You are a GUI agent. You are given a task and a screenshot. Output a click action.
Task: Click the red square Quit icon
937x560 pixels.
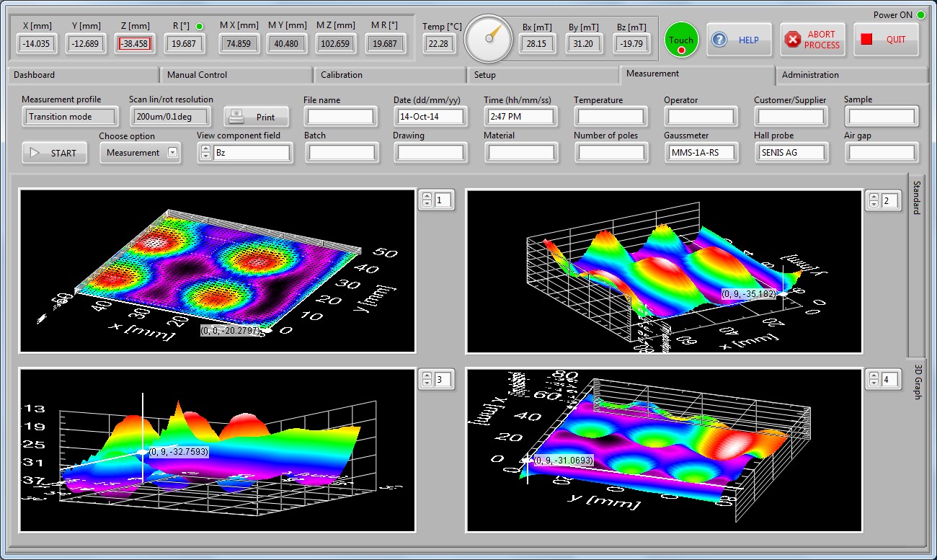[x=866, y=40]
